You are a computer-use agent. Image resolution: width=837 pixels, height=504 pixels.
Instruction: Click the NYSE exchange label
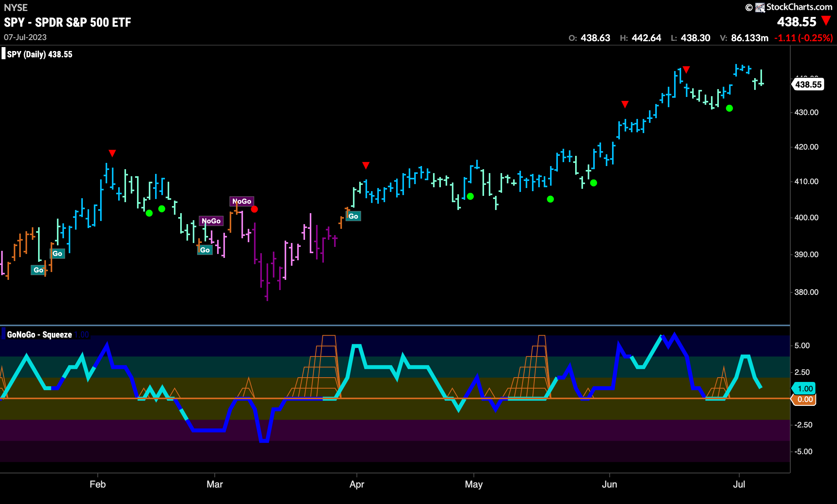click(x=16, y=7)
